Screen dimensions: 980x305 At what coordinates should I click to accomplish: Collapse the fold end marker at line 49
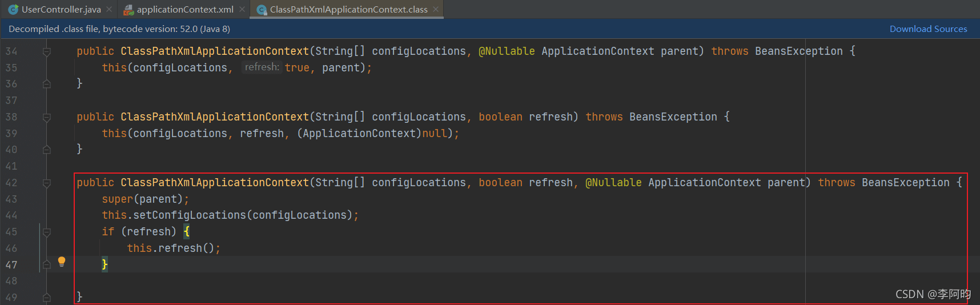[47, 298]
